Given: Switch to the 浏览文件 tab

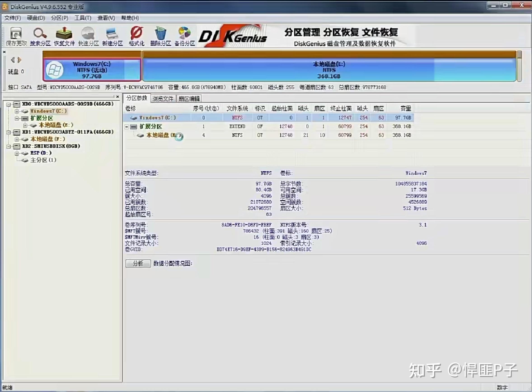Looking at the screenshot, I should coord(163,99).
